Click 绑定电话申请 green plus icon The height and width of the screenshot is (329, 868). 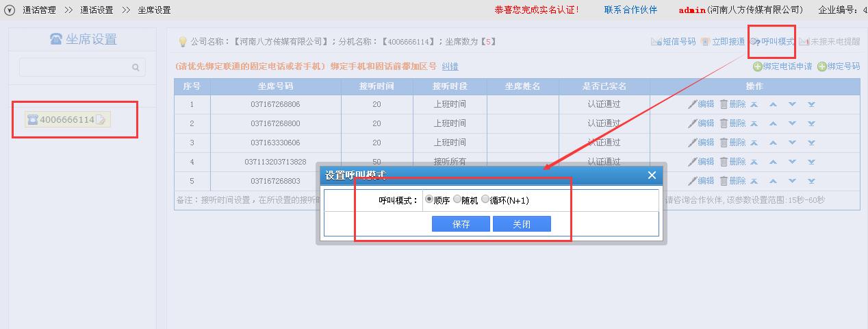(x=757, y=66)
